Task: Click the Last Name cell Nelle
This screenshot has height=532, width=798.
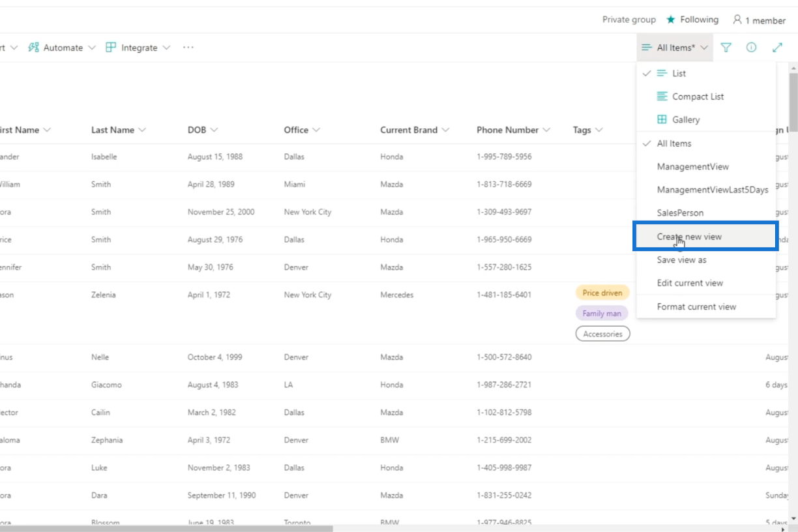Action: [x=100, y=357]
